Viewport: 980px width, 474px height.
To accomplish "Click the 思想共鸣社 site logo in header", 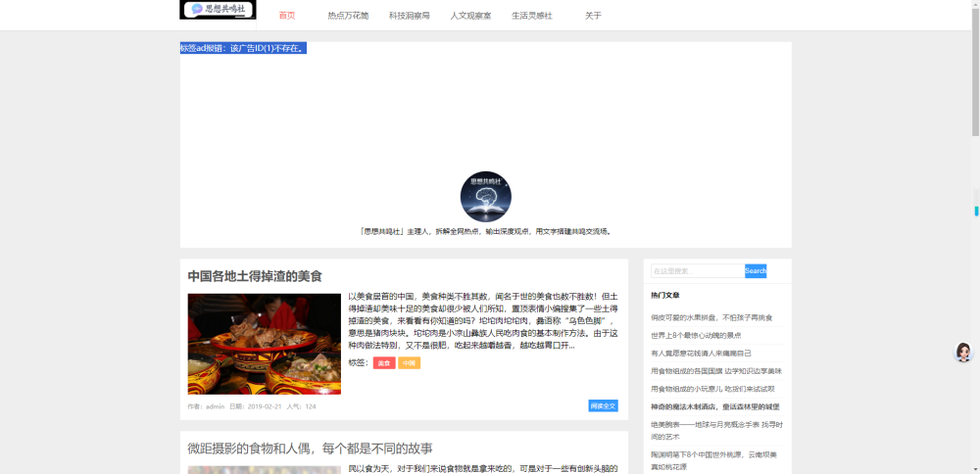I will point(219,10).
